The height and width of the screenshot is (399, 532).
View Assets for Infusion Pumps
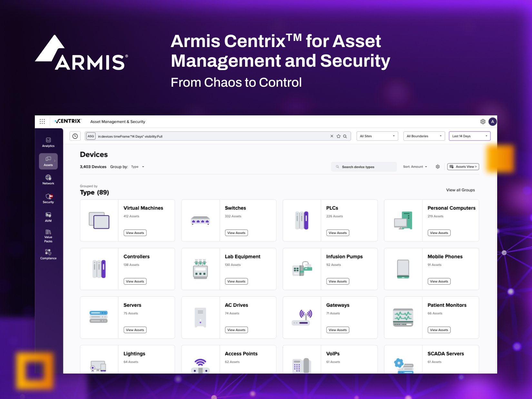pyautogui.click(x=338, y=281)
